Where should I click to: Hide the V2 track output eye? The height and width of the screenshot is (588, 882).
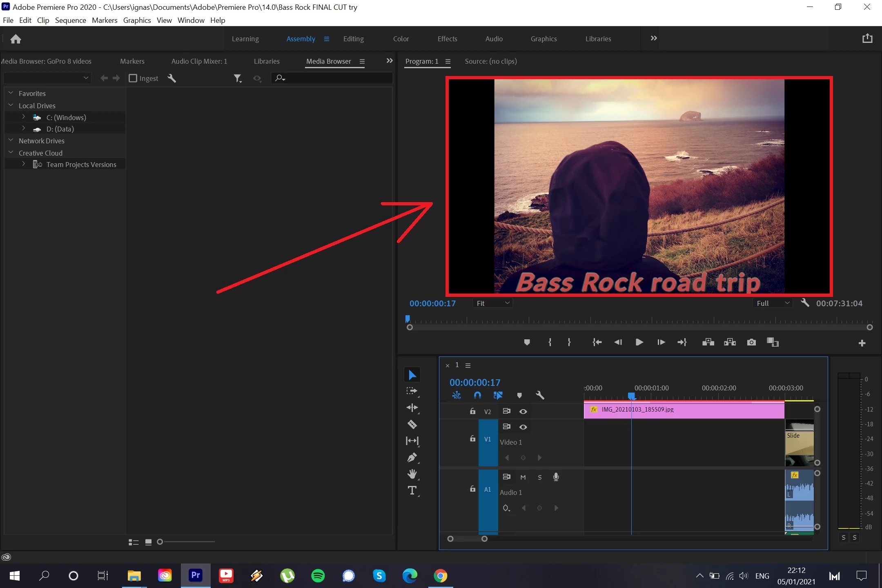(523, 411)
